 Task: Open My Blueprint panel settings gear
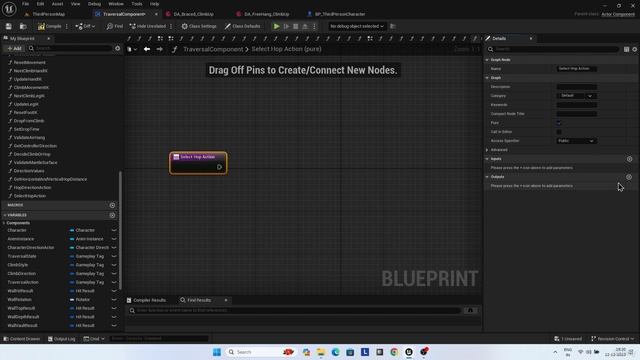click(118, 48)
